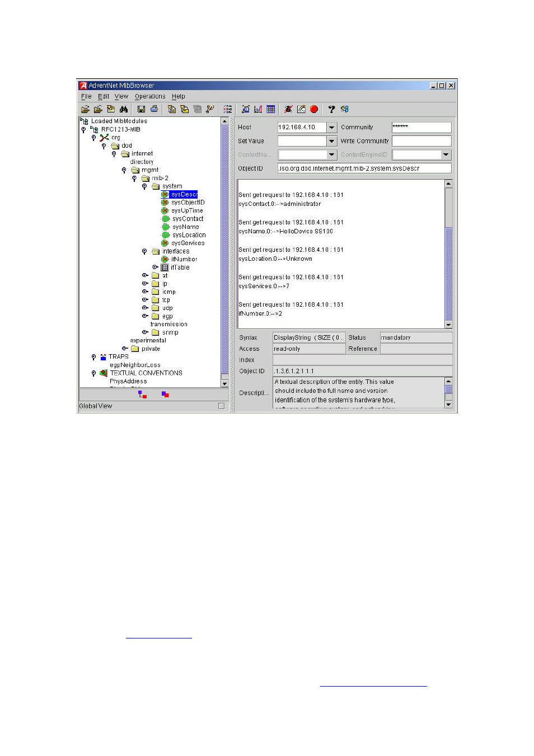The height and width of the screenshot is (756, 534).
Task: Open the ContextEngineID dropdown arrow
Action: coord(446,154)
